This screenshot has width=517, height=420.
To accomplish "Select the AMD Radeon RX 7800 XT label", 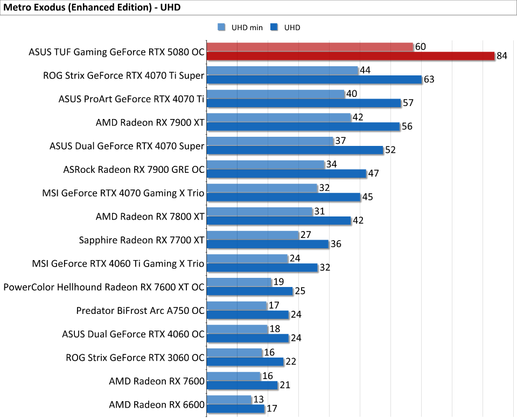I will 150,216.
